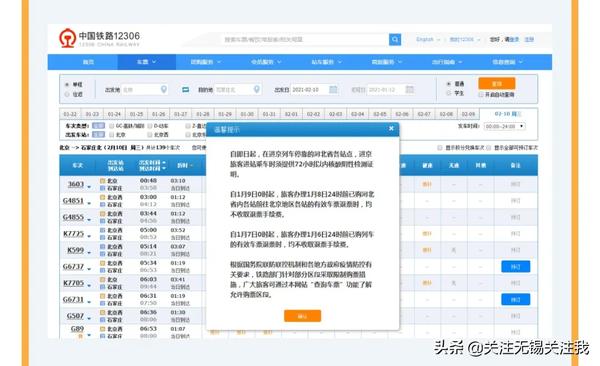The height and width of the screenshot is (366, 600).
Task: Select the 学生 student radio button
Action: pos(449,93)
